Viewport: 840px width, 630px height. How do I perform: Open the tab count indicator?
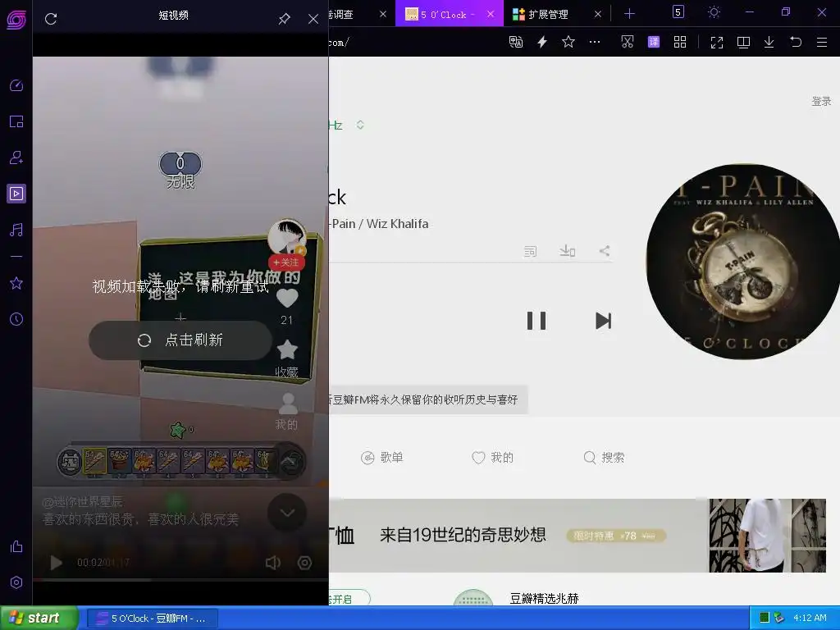coord(678,11)
